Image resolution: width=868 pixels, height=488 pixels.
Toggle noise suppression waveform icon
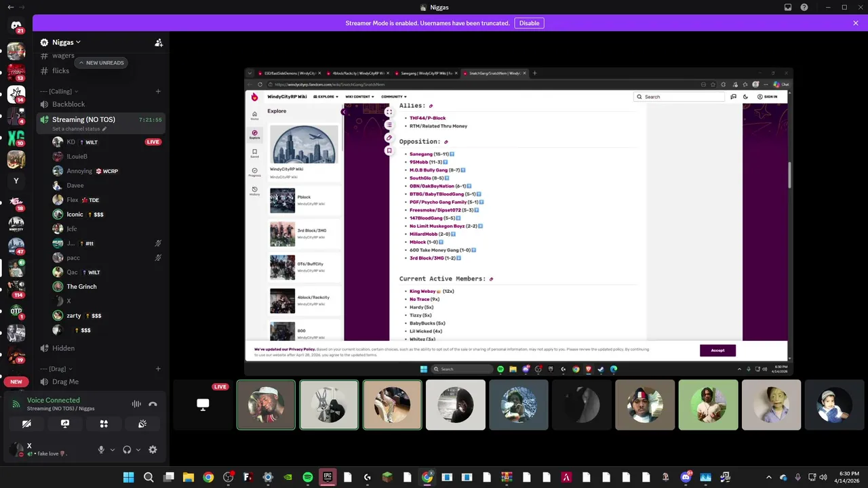click(x=136, y=404)
